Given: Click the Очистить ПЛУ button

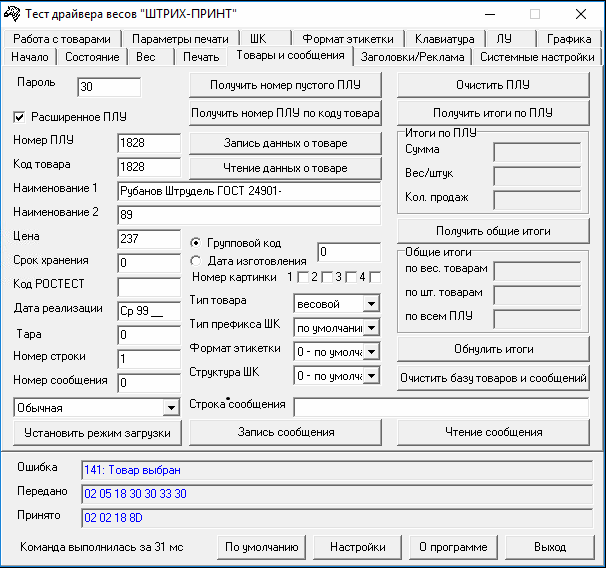Looking at the screenshot, I should point(493,85).
